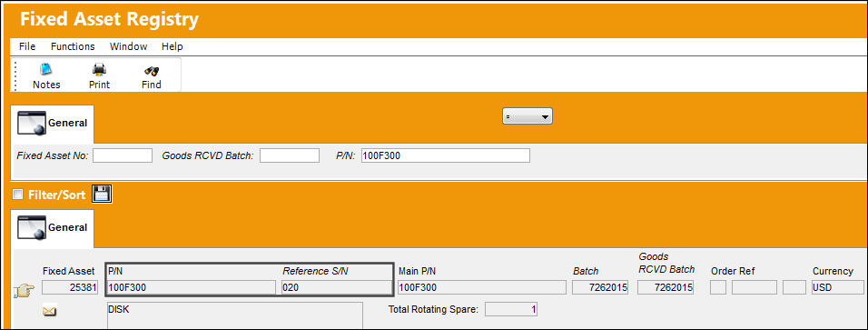Click the first small Order Ref box
The image size is (868, 330).
[x=718, y=287]
